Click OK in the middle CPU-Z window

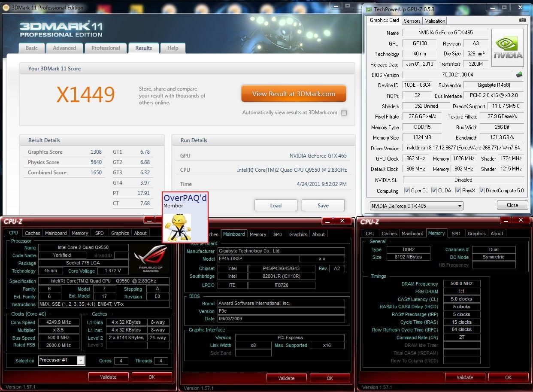point(330,378)
